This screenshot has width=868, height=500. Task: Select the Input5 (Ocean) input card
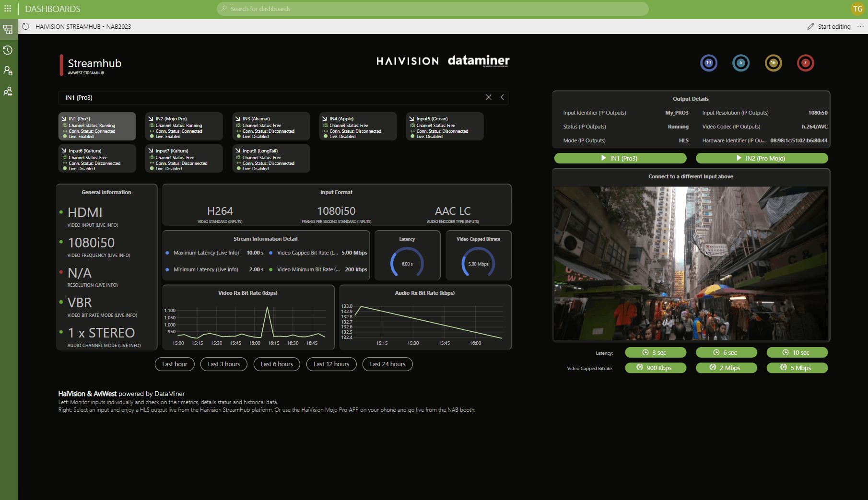coord(445,127)
